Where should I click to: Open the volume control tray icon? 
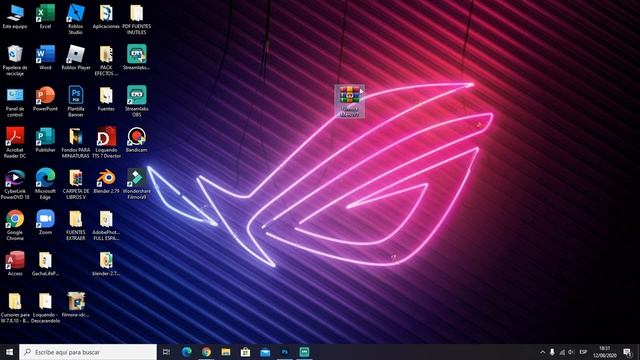[x=571, y=352]
